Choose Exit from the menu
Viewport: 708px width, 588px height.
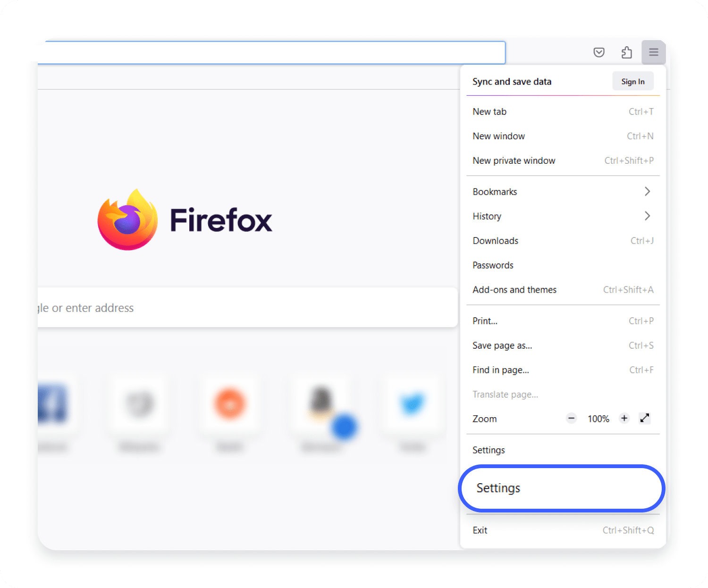pyautogui.click(x=563, y=530)
